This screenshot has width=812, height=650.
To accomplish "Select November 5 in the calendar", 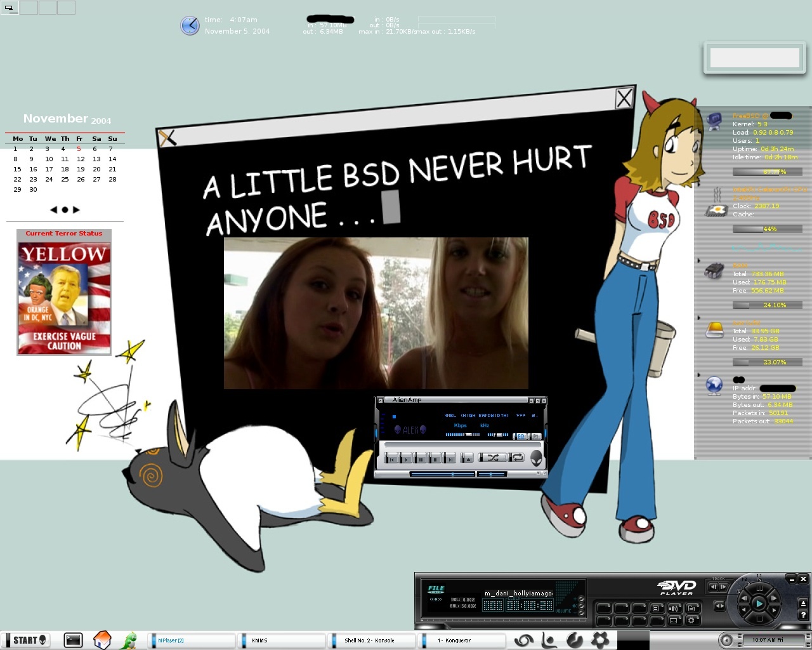I will coord(79,149).
